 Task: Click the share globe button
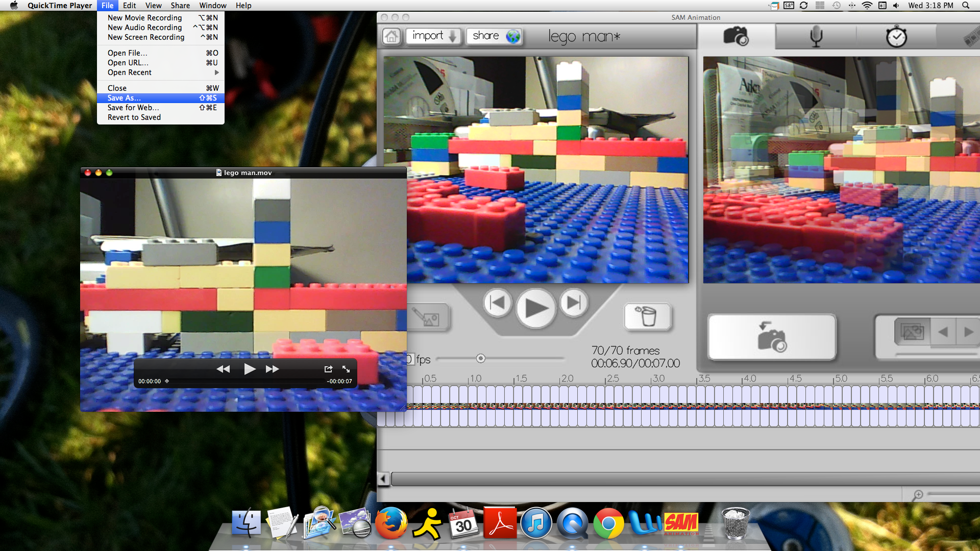pos(512,36)
